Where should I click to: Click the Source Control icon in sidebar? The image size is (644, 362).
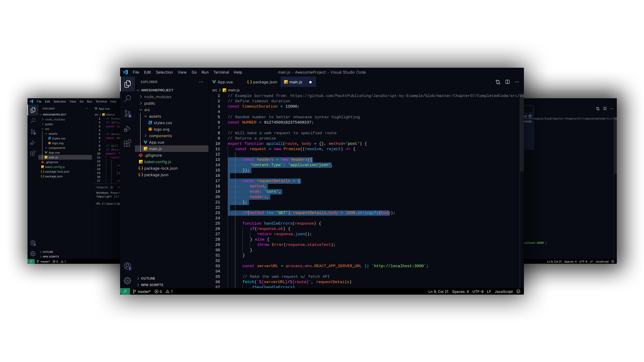point(127,115)
